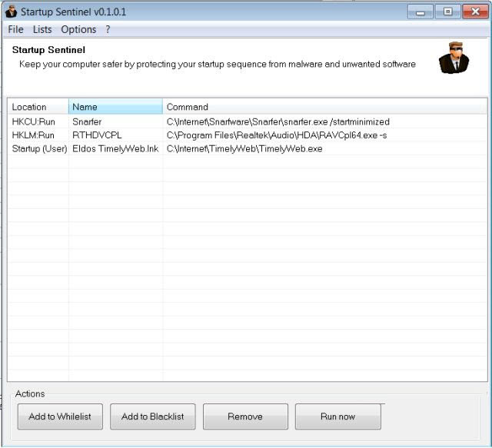Sort by the Location column header

point(38,107)
